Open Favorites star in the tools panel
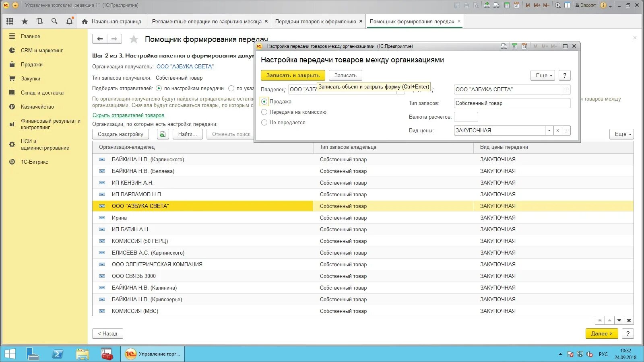Viewport: 644px width, 362px height. click(25, 21)
